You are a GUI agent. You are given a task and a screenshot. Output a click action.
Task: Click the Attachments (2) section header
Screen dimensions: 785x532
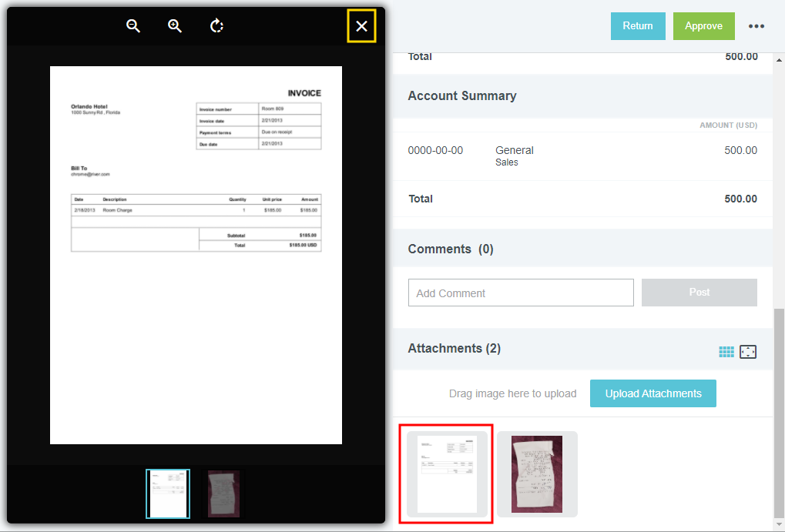[455, 349]
